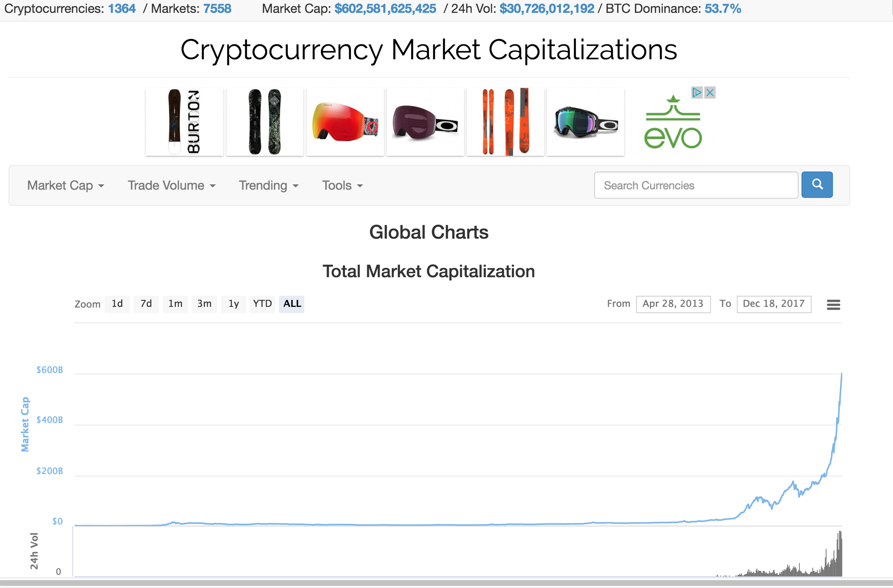Close the ad with the X icon
This screenshot has height=588, width=893.
710,93
